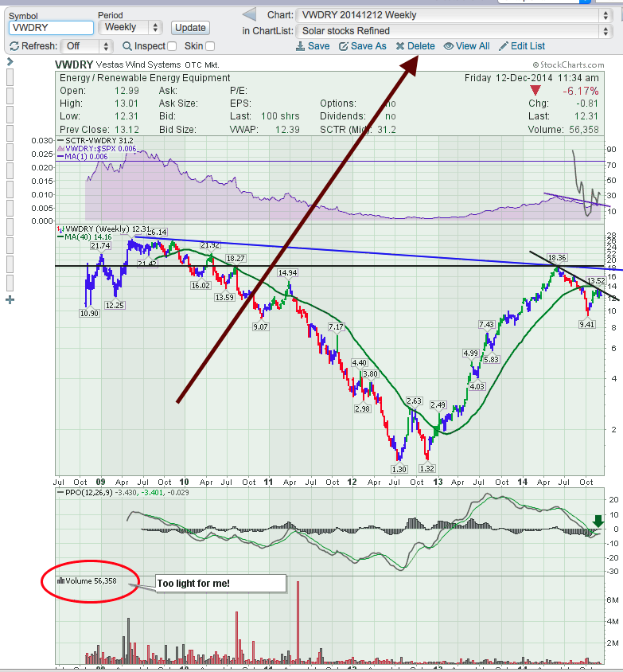Click the 4.03 price label
623x672 pixels.
(477, 387)
